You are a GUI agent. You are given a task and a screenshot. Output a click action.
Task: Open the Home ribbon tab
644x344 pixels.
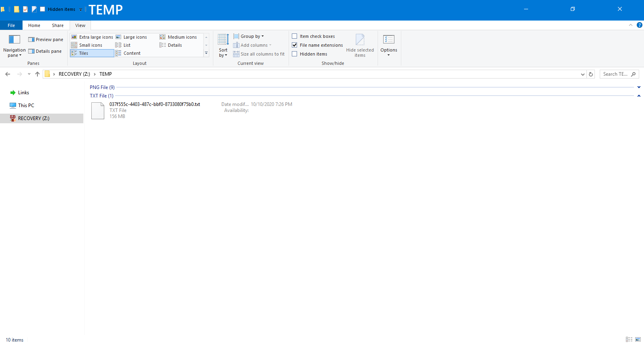(x=34, y=25)
